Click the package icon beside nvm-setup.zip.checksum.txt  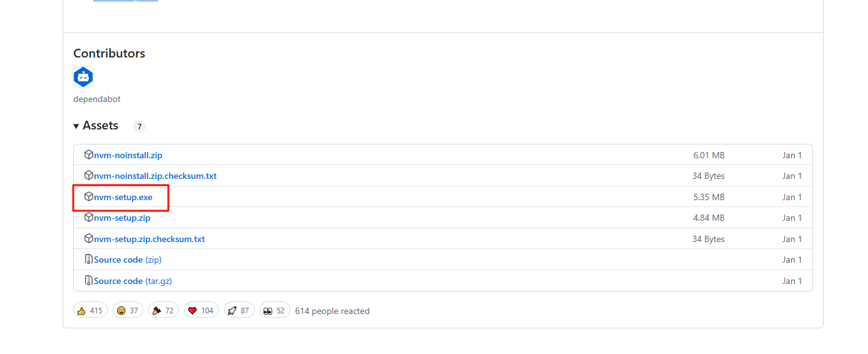[89, 239]
